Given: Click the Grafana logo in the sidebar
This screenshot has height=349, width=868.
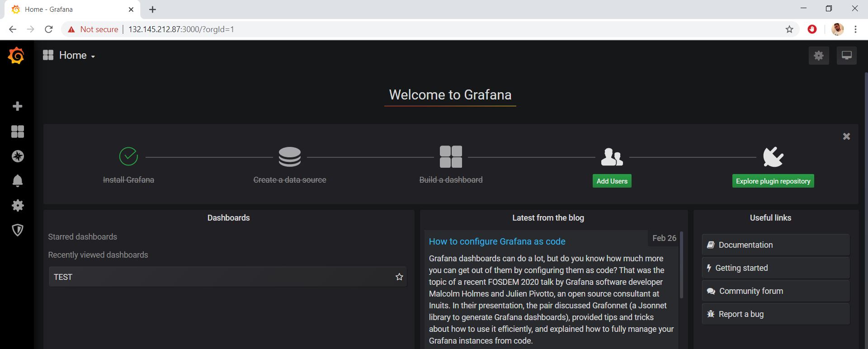Looking at the screenshot, I should (x=16, y=56).
